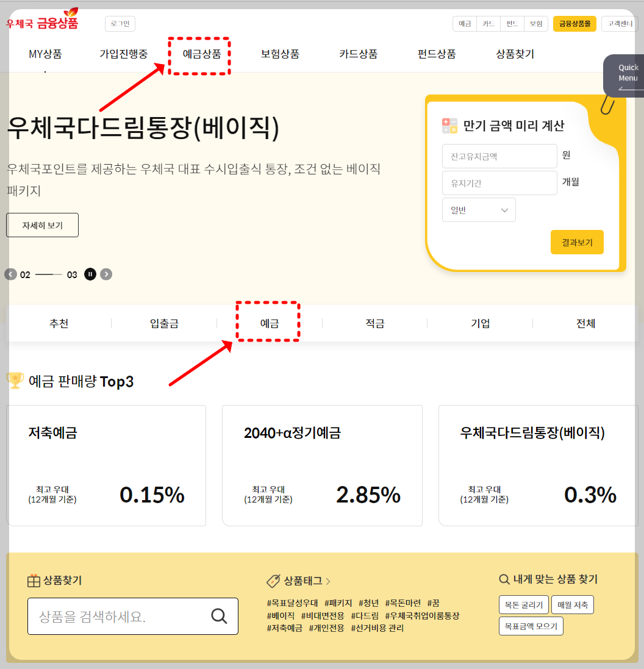Image resolution: width=644 pixels, height=669 pixels.
Task: Select the 추천 tab
Action: 59,323
